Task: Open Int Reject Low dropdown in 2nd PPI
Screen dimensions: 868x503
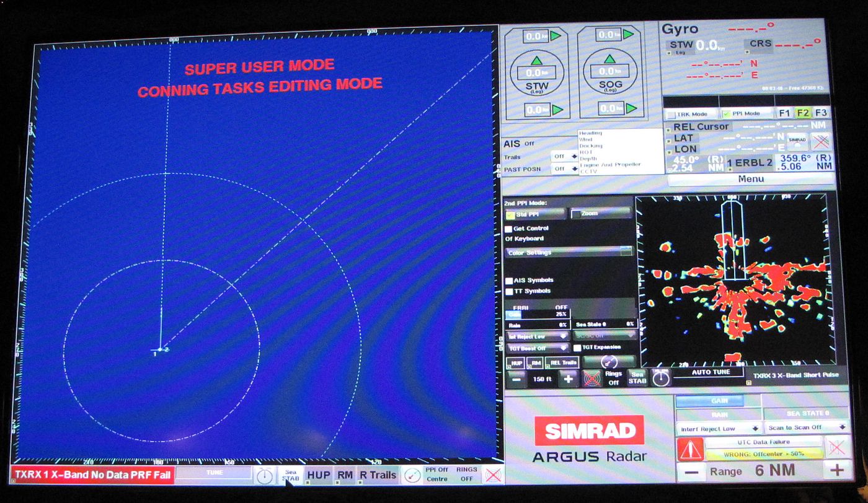Action: click(x=538, y=336)
